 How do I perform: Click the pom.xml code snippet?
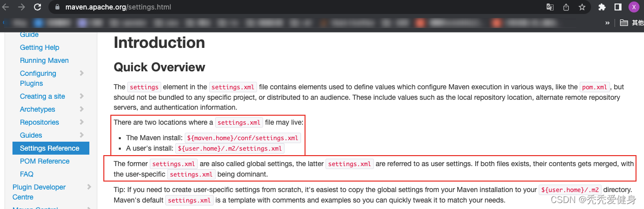[595, 87]
